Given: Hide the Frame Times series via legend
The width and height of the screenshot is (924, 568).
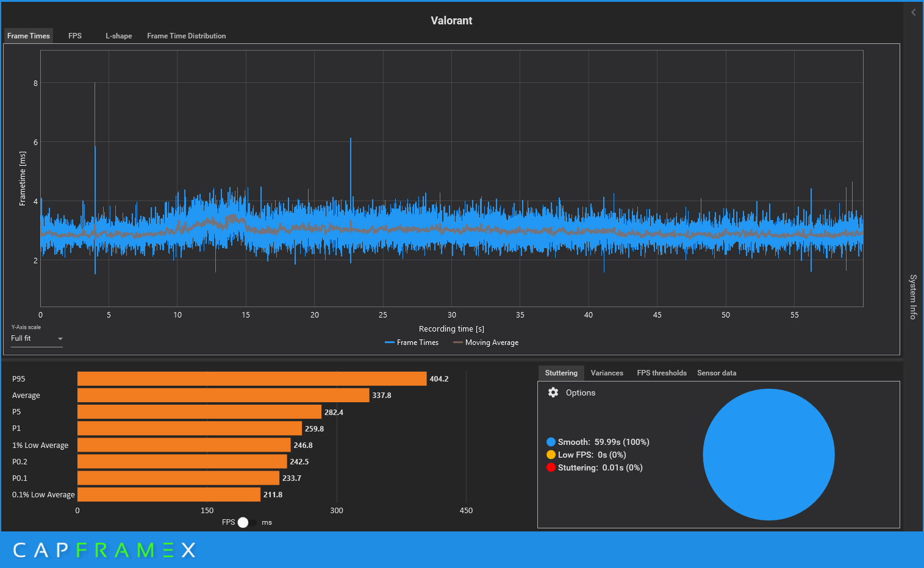Looking at the screenshot, I should coord(412,343).
